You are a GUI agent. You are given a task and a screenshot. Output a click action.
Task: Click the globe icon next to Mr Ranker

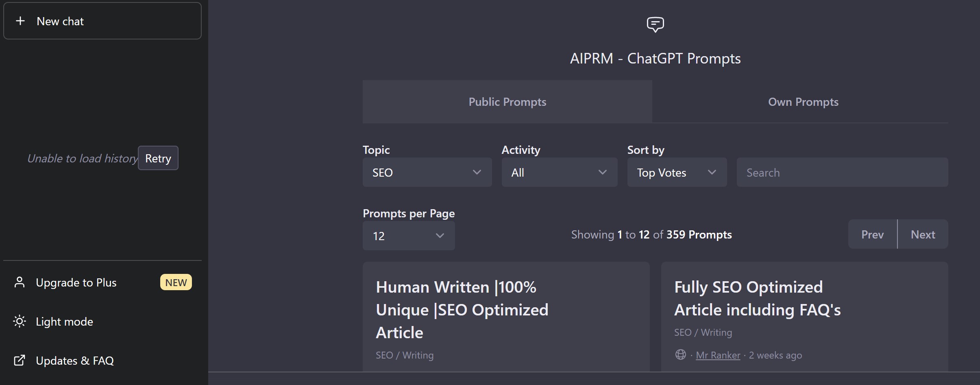click(x=680, y=355)
